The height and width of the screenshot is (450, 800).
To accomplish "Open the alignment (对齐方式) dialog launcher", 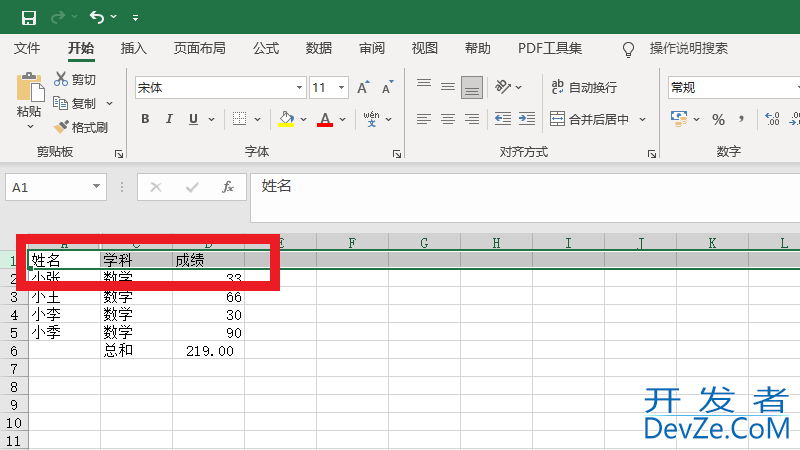I will 652,154.
